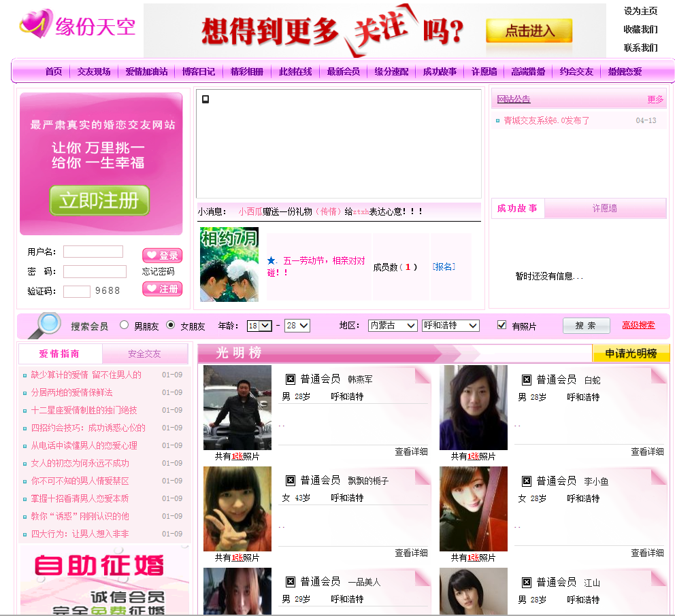Select the 女朋友 radio option
The image size is (675, 616).
171,325
